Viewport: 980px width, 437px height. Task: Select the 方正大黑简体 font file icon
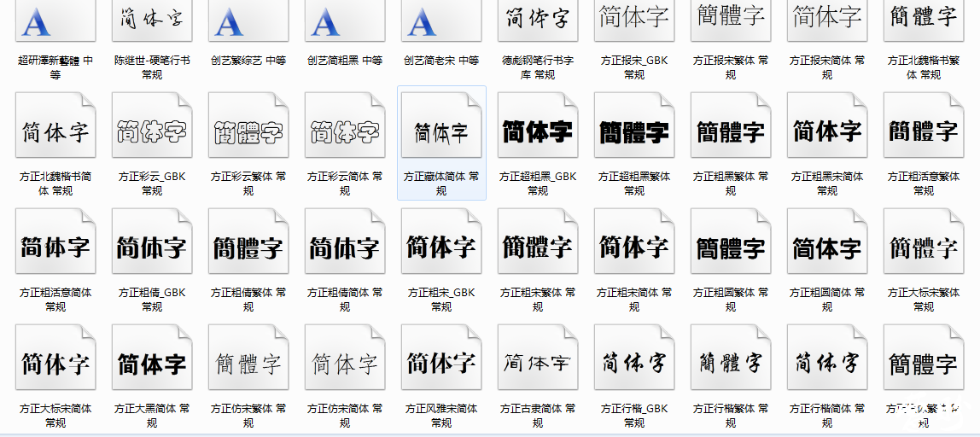click(x=152, y=357)
